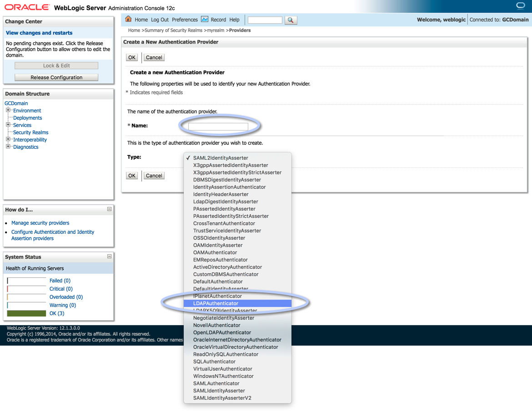Pick LdapDigestIdentityAsserter option
This screenshot has height=418, width=532.
pyautogui.click(x=237, y=201)
